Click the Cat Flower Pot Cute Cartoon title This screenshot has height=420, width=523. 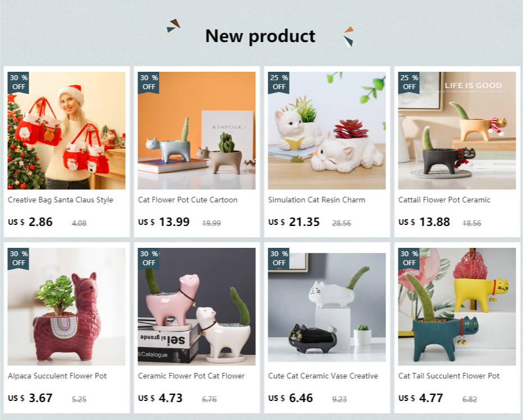[x=188, y=200]
